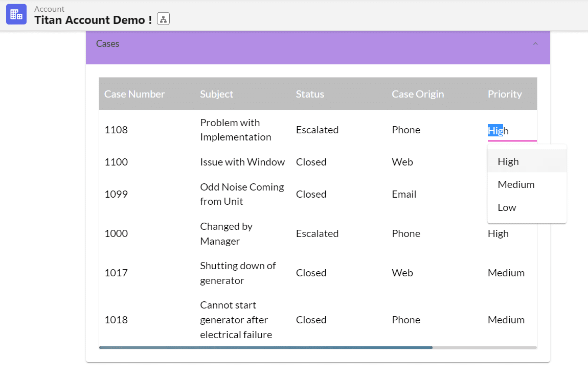Click the horizontal scrollbar under the table
588x380 pixels.
point(266,347)
